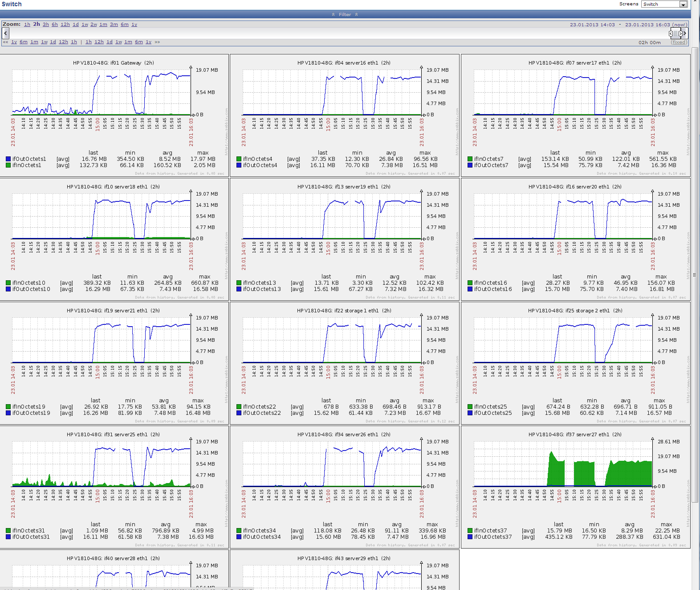Click the ifInOctets10 legend label
Screen dimensions: 700x590
[29, 283]
